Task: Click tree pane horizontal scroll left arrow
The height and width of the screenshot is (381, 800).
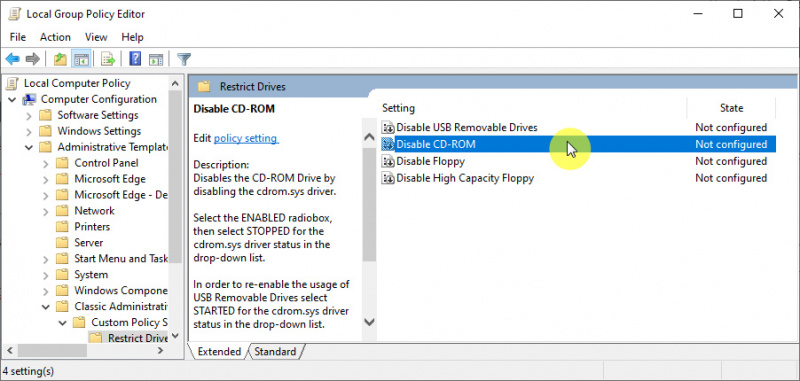Action: coord(9,350)
